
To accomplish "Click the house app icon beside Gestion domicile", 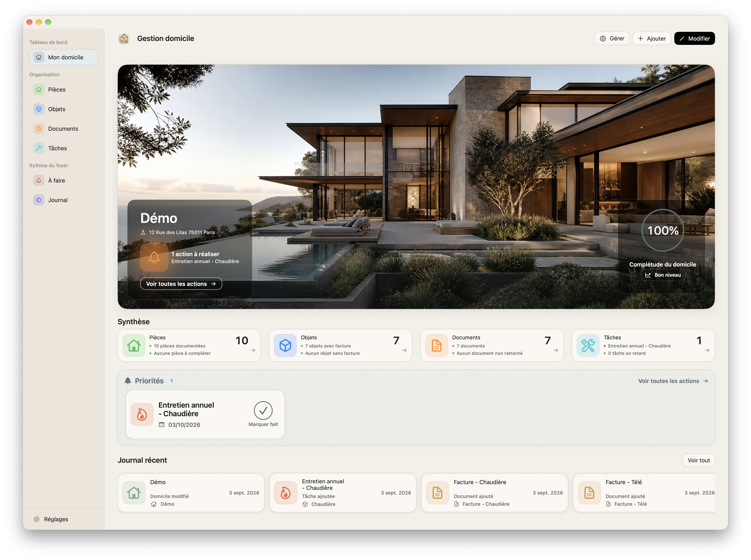I will (x=124, y=38).
